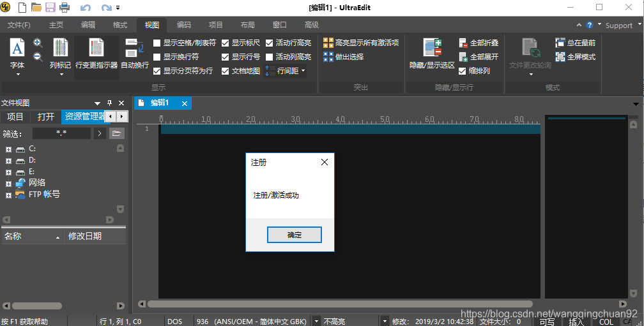Click the browse folder icon beside filter
644x326 pixels.
point(117,133)
